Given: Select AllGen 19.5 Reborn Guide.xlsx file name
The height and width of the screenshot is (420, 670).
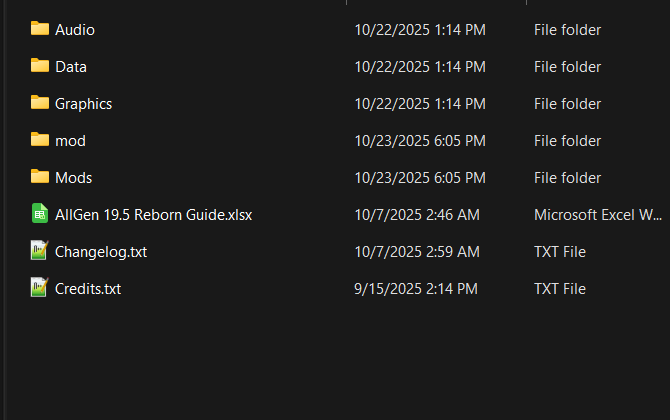Looking at the screenshot, I should [153, 215].
